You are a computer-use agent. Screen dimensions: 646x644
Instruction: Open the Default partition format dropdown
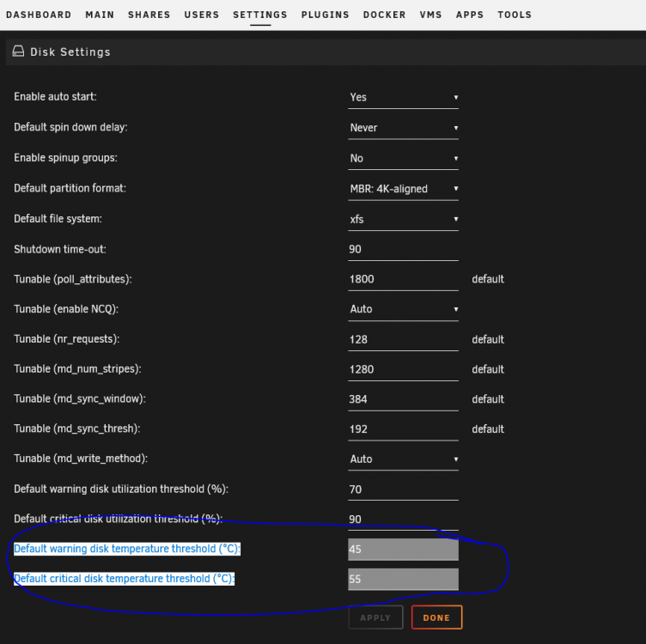coord(403,189)
